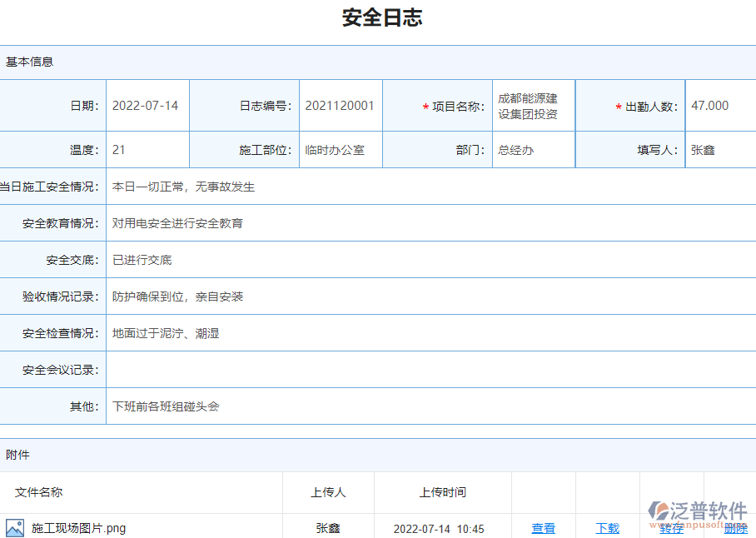Edit the 温度 field containing 21
The image size is (756, 538).
click(147, 150)
